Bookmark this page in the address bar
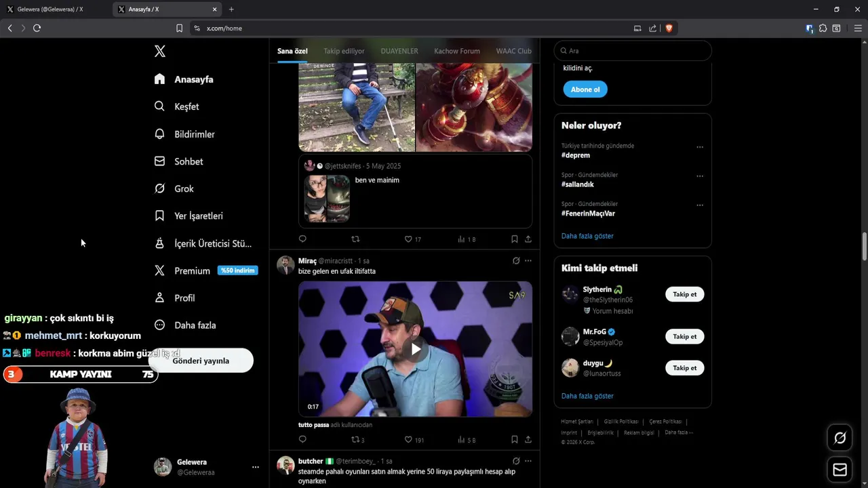The image size is (868, 488). (x=179, y=28)
